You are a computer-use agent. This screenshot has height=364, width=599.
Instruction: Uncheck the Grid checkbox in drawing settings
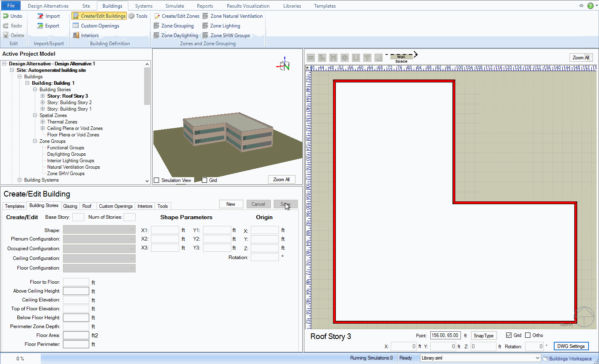click(509, 335)
